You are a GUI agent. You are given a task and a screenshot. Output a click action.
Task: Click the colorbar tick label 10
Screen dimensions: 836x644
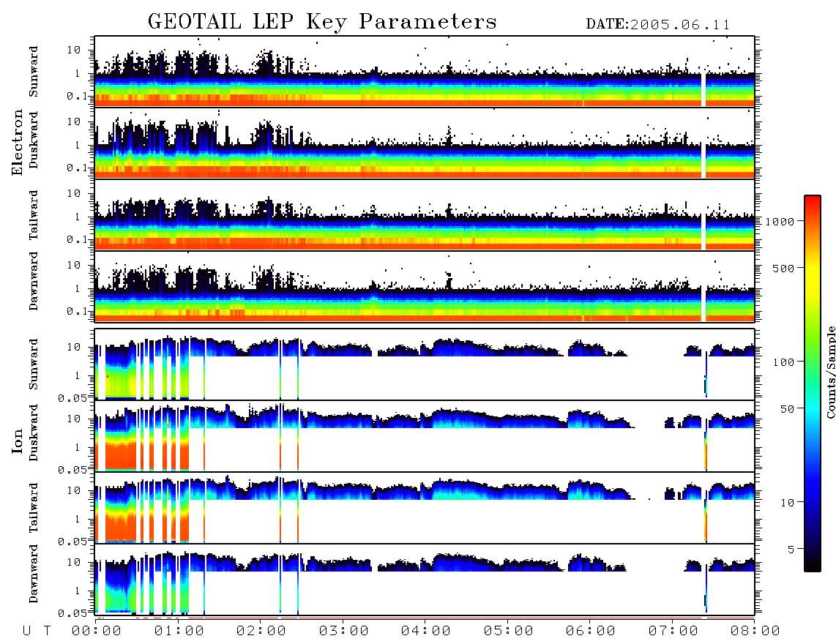[788, 502]
